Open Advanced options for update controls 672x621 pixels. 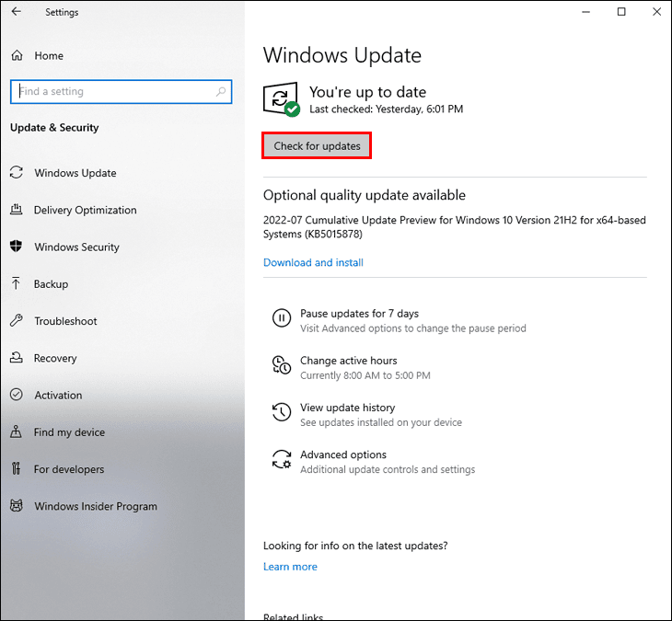click(x=342, y=454)
